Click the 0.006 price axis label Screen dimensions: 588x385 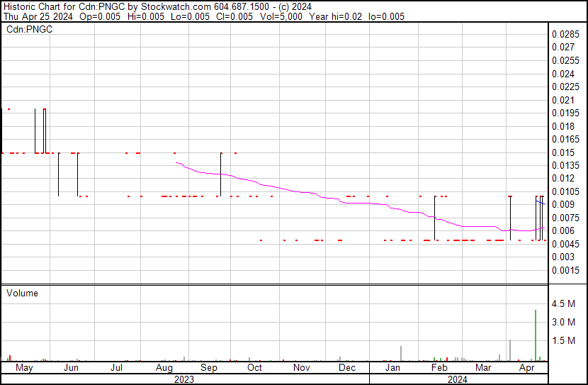(x=563, y=230)
